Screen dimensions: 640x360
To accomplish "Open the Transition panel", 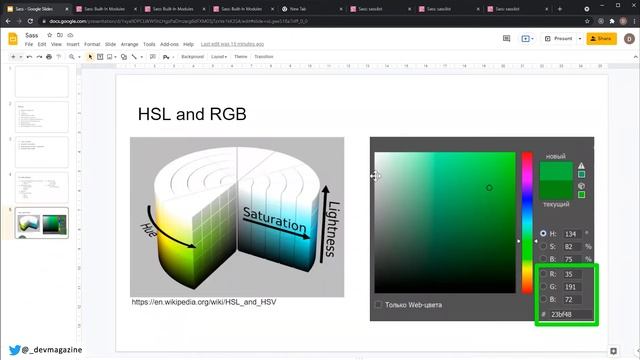I will [x=264, y=57].
